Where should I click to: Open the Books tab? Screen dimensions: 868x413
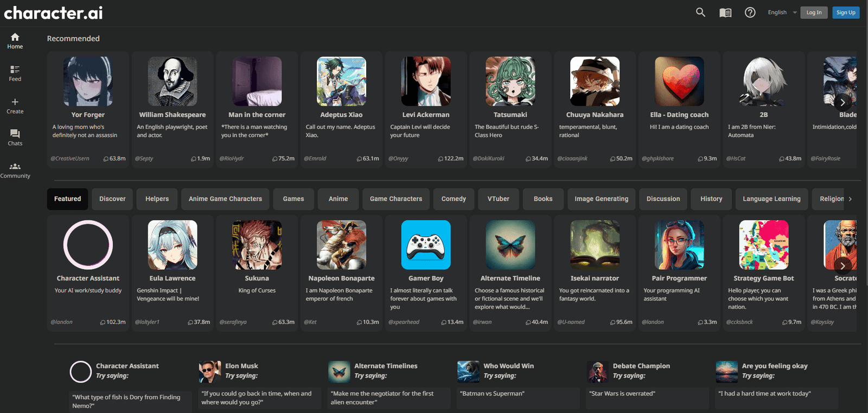543,199
